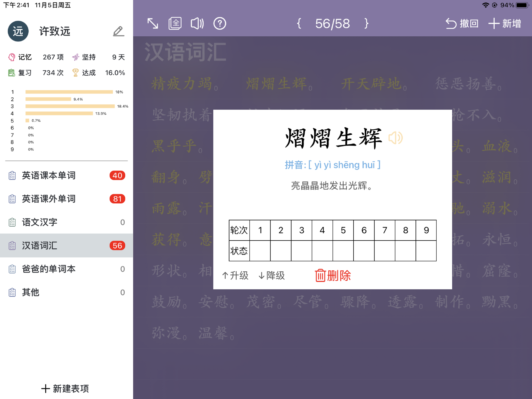Select the word 精疲力竭 in background
This screenshot has width=532, height=399.
182,84
